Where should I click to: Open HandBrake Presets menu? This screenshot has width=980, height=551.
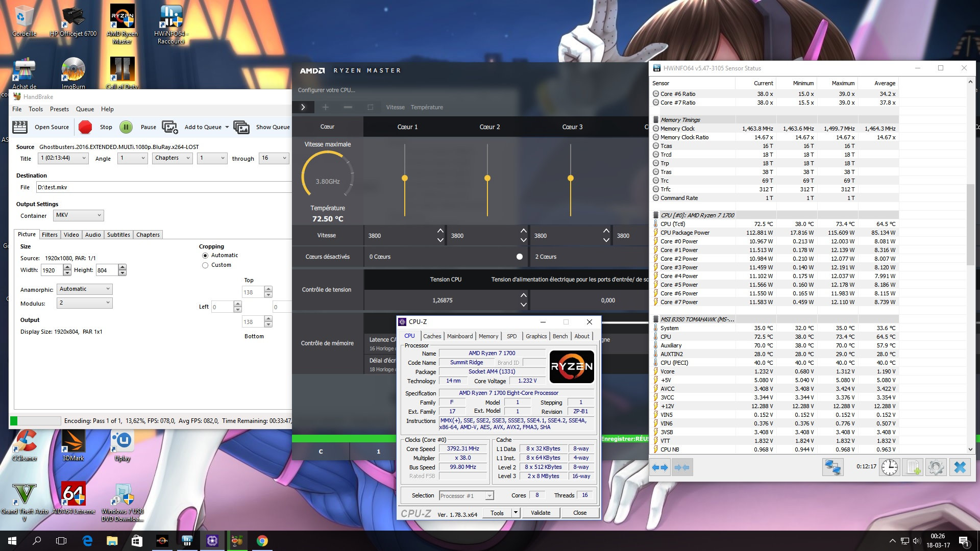[x=59, y=109]
